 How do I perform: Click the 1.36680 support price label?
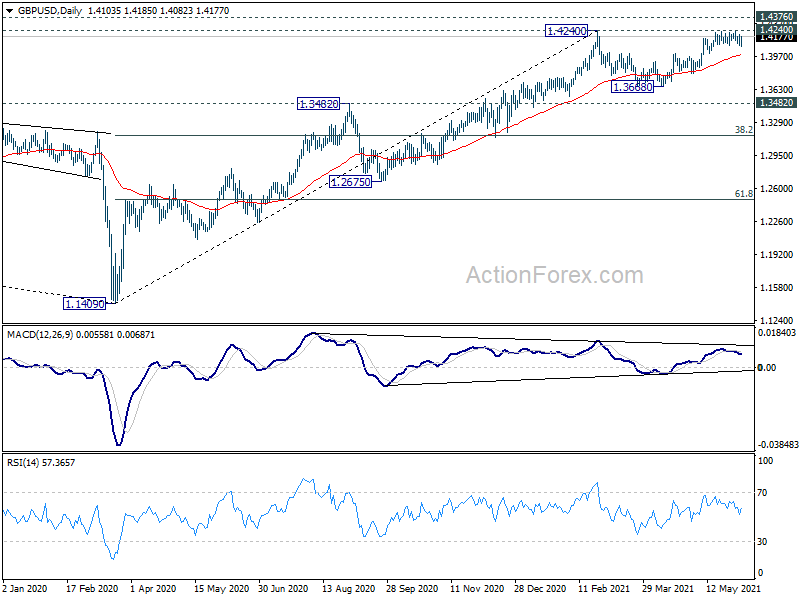(633, 87)
